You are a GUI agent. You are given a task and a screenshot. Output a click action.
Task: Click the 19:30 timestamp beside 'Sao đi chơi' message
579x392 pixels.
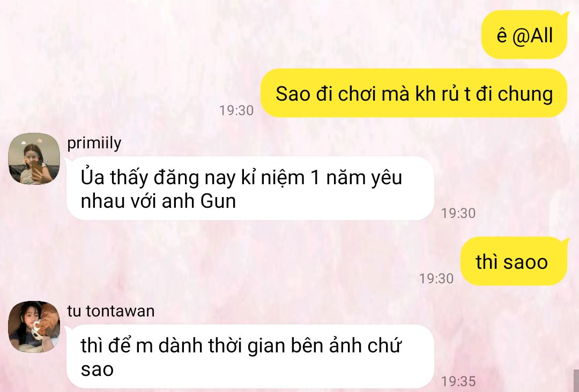[x=236, y=110]
